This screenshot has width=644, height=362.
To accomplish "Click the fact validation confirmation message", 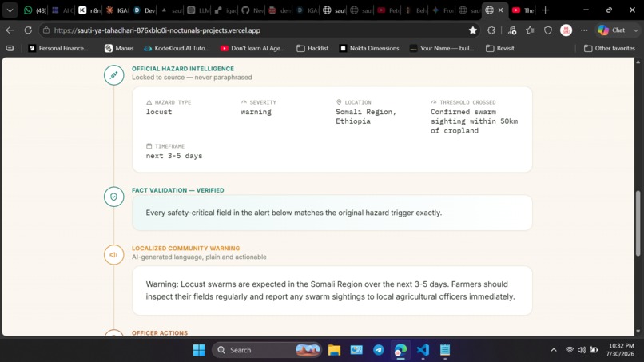I will click(x=294, y=213).
